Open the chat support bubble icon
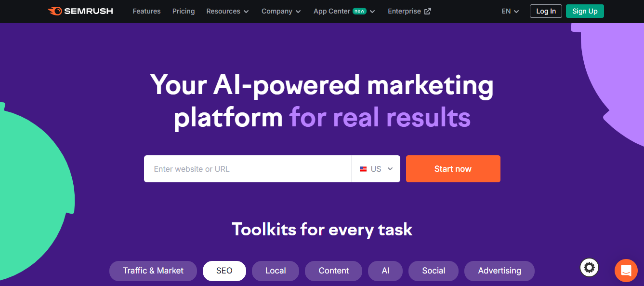This screenshot has height=286, width=644. 626,270
